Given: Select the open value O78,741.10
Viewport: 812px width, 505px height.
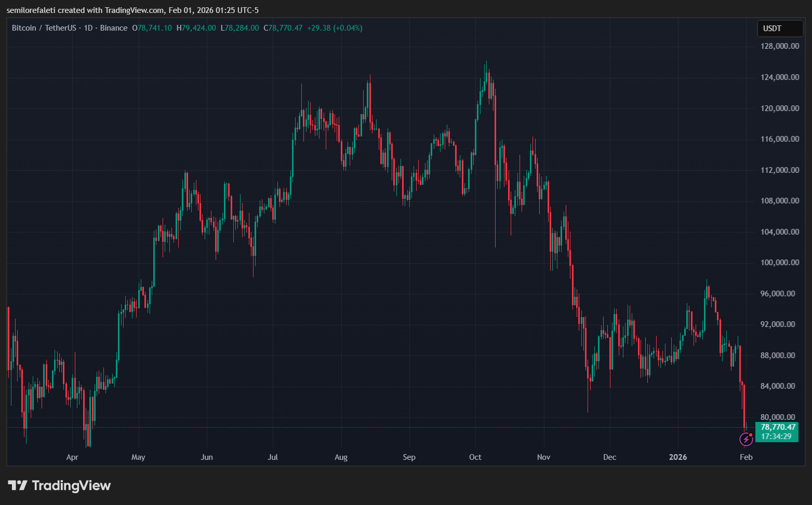Looking at the screenshot, I should click(152, 28).
